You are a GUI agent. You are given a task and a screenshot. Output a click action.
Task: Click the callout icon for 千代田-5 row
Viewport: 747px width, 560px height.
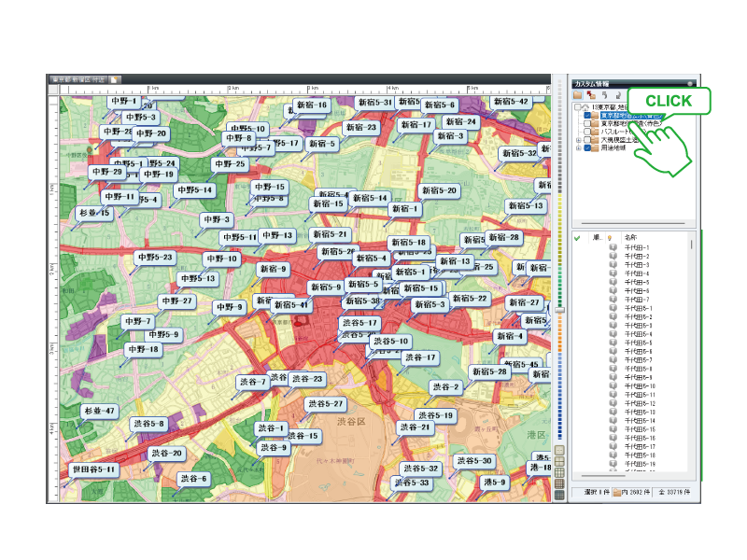pyautogui.click(x=613, y=282)
